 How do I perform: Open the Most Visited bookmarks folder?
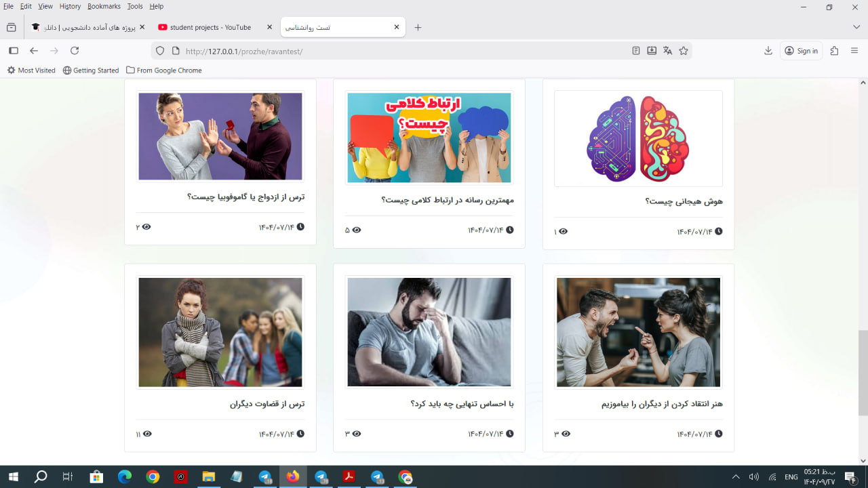pyautogui.click(x=31, y=70)
